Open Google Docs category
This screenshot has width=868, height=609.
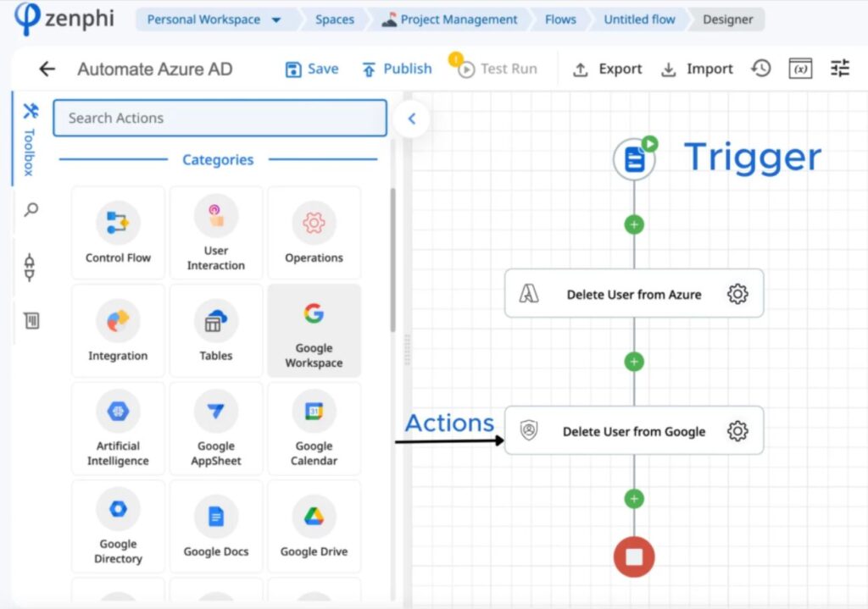(216, 527)
